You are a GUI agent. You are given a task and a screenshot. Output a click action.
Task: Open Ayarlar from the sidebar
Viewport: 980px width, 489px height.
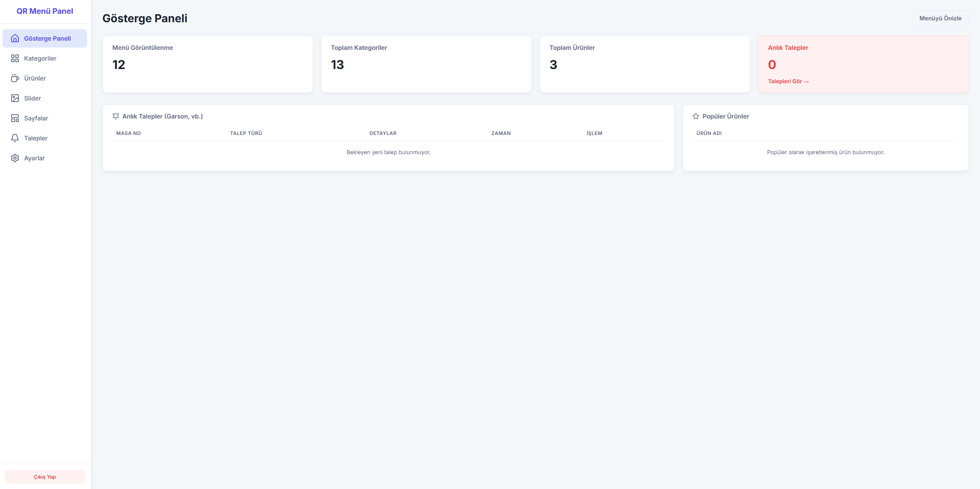click(x=35, y=158)
